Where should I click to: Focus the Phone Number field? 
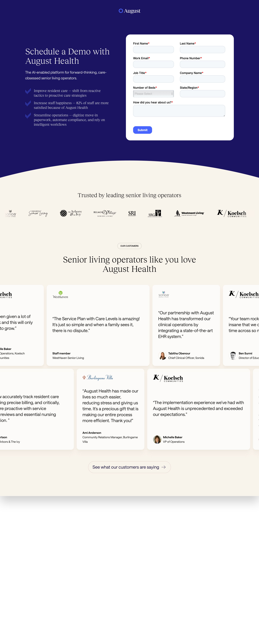pos(202,64)
